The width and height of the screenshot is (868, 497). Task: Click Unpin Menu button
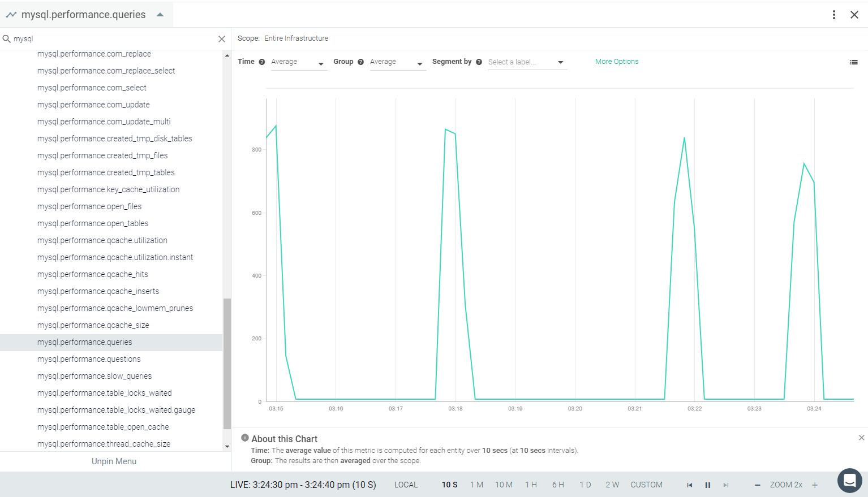point(114,461)
